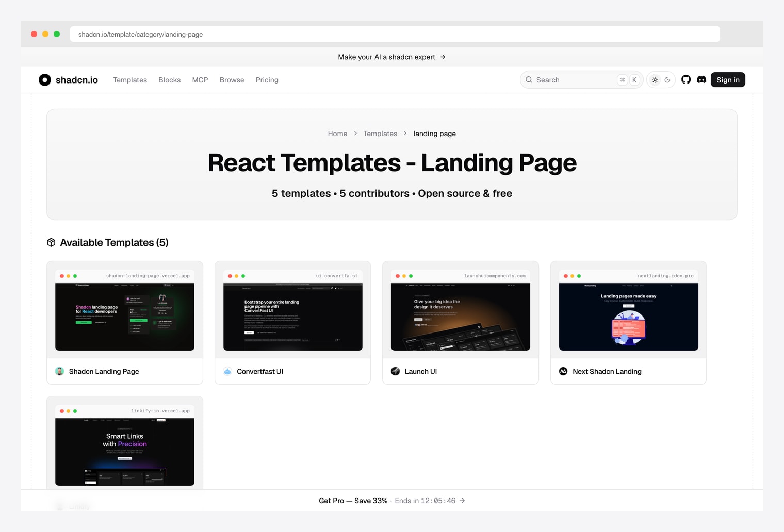Click linkify-io.vercel.app URL text
This screenshot has width=784, height=532.
pos(160,411)
